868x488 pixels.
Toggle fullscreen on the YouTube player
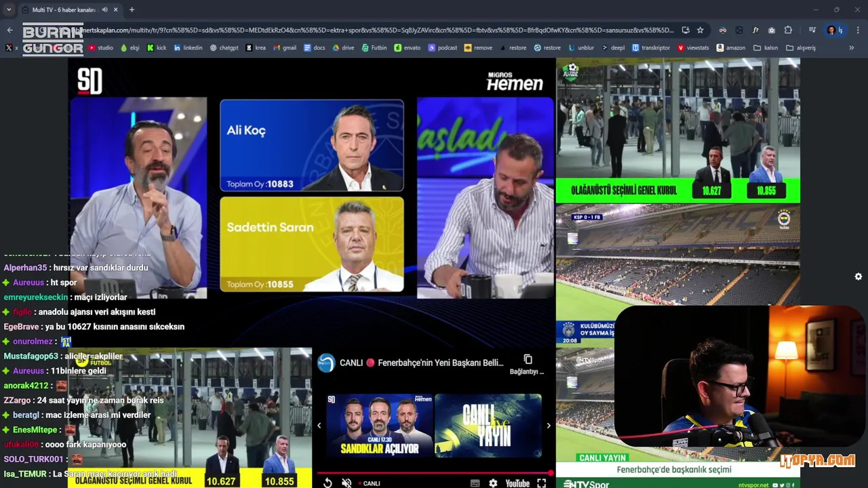point(541,483)
